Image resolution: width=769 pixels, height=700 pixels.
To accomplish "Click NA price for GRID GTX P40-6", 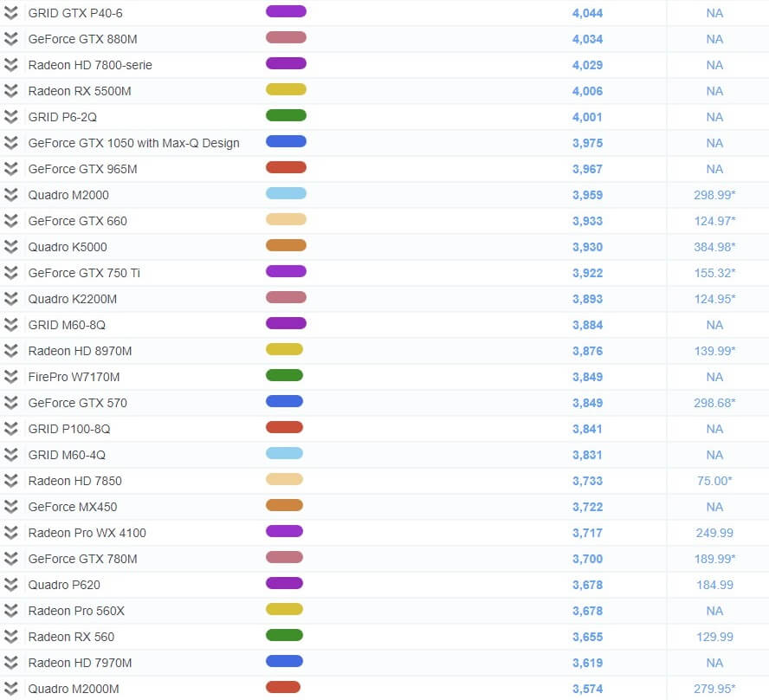I will tap(714, 13).
